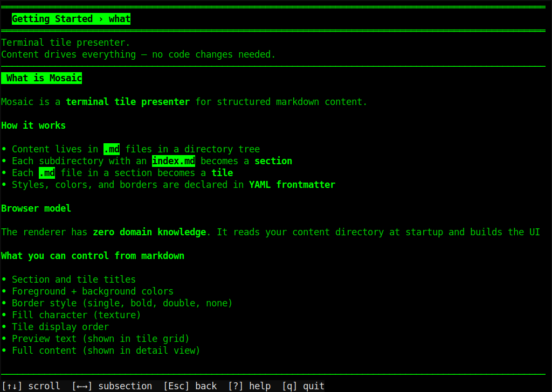Click the highlighted "What is Mosaic" title

pos(42,78)
